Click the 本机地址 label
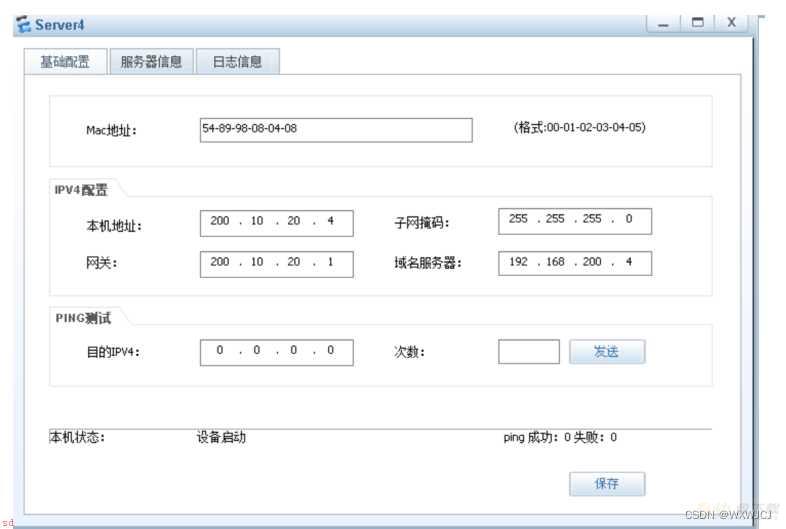The width and height of the screenshot is (786, 529). point(114,226)
